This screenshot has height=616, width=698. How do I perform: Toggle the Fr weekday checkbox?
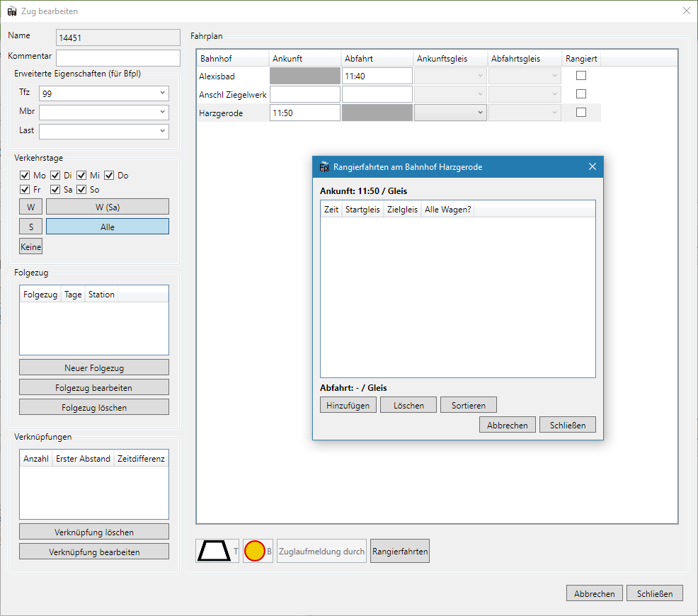tap(25, 190)
